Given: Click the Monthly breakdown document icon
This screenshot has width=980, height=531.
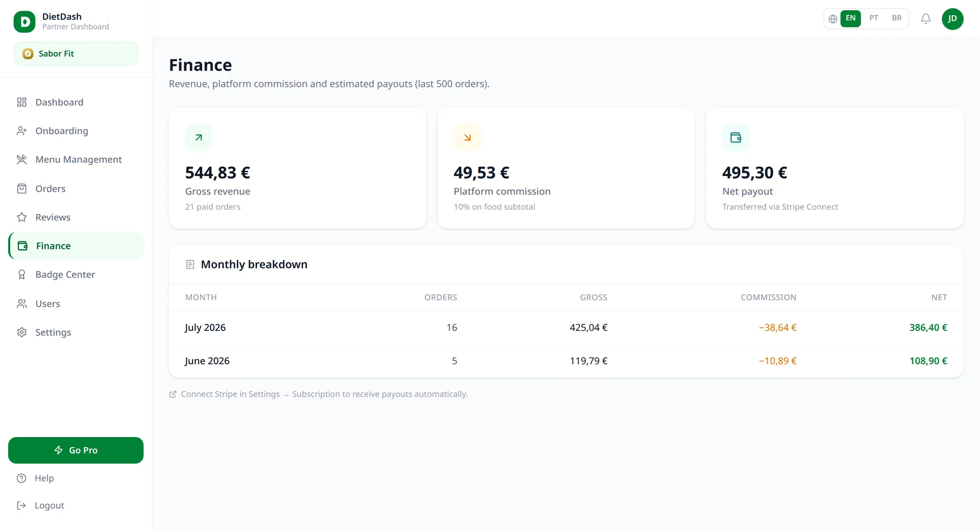Looking at the screenshot, I should point(190,264).
